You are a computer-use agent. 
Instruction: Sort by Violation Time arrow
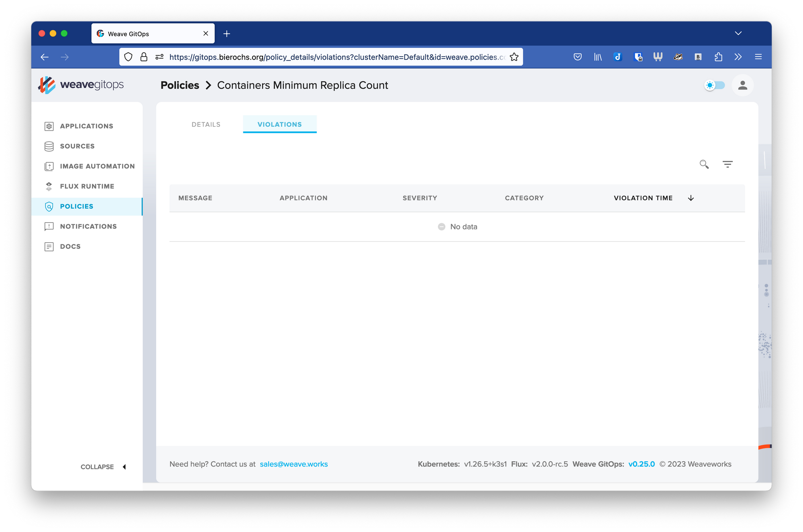click(691, 198)
